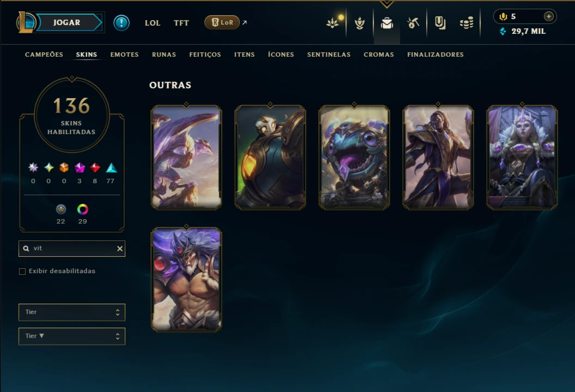Go to the Emotes tab
Viewport: 575px width, 392px height.
(x=125, y=55)
